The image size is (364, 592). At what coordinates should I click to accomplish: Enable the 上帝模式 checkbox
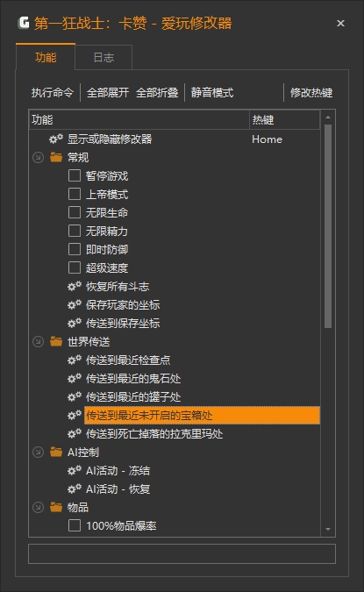pos(75,194)
